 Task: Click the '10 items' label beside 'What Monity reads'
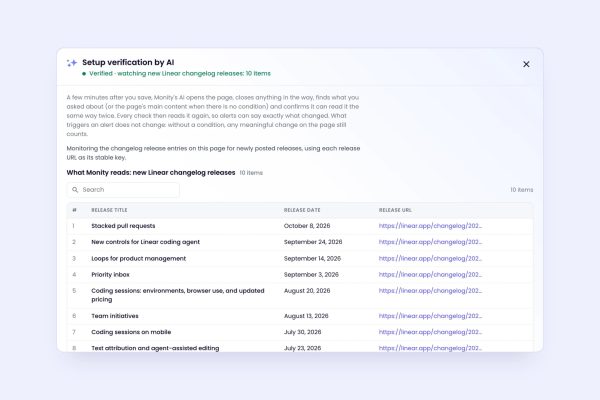click(251, 173)
